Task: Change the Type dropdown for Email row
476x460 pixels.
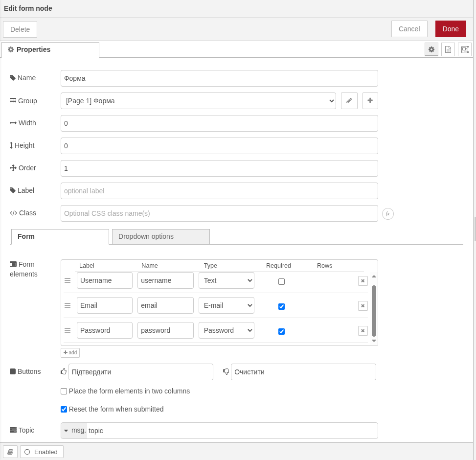Action: 226,305
